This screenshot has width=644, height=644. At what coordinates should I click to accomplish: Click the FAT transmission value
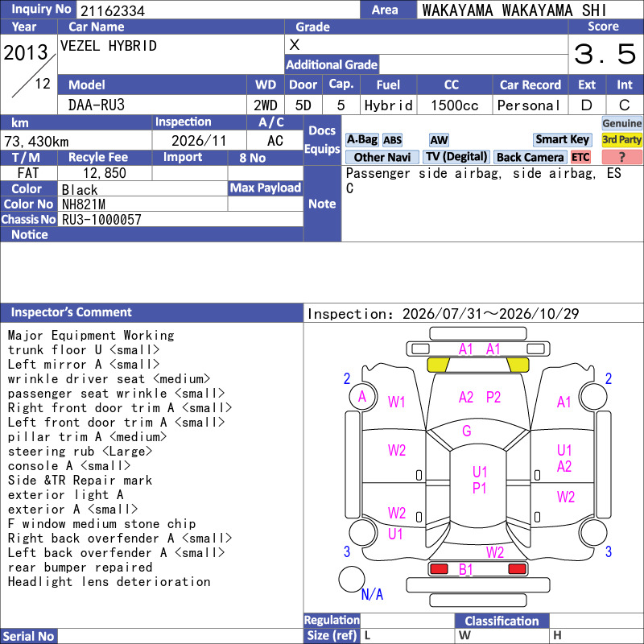point(28,173)
